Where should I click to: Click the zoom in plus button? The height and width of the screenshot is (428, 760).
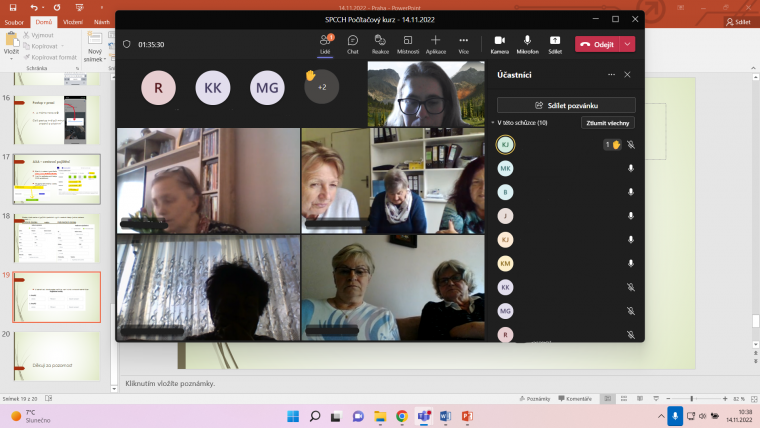(725, 398)
